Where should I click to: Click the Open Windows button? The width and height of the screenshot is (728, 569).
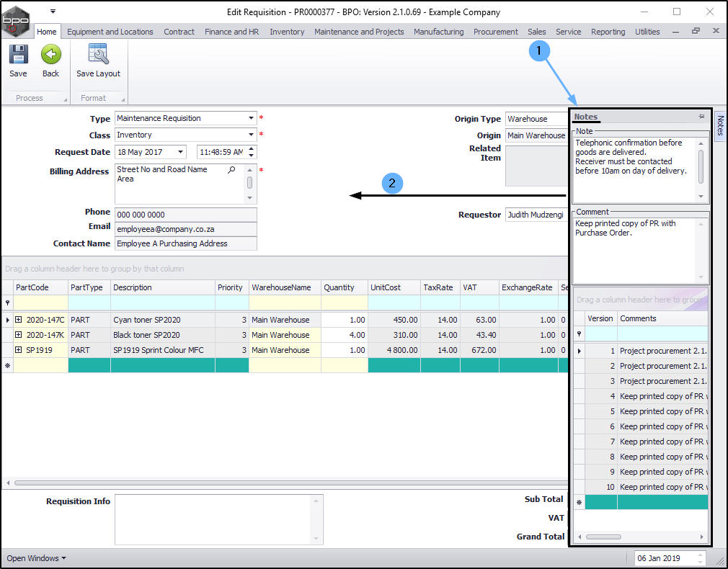[x=36, y=558]
